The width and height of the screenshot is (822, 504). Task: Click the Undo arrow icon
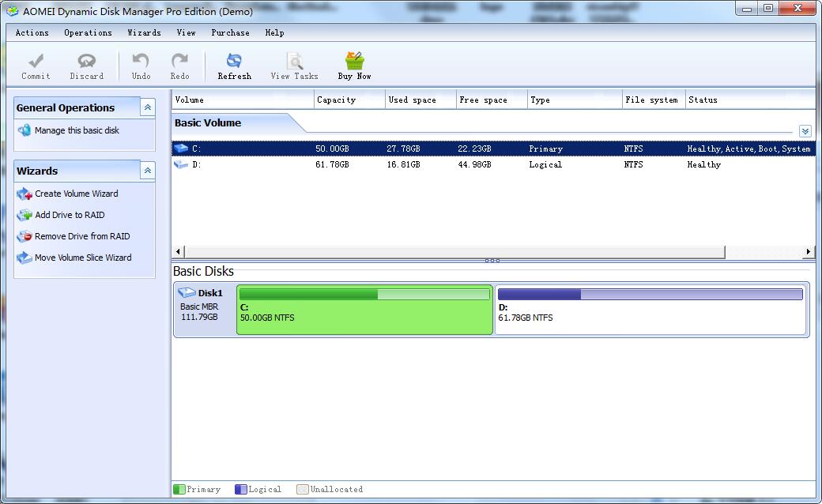[x=141, y=62]
